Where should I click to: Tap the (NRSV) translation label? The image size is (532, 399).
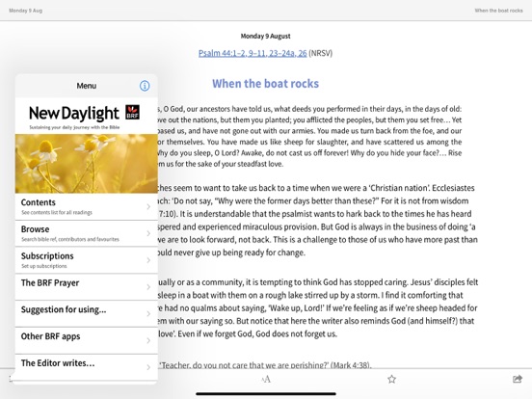(320, 53)
